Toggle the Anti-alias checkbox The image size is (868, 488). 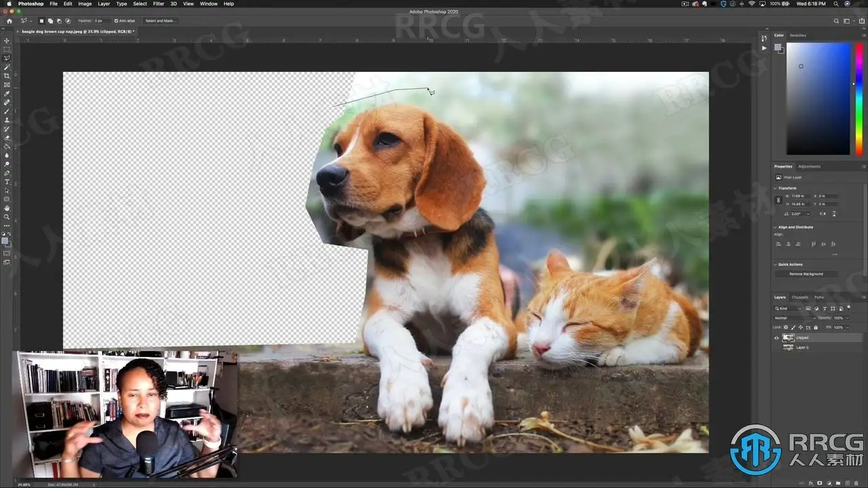tap(116, 21)
